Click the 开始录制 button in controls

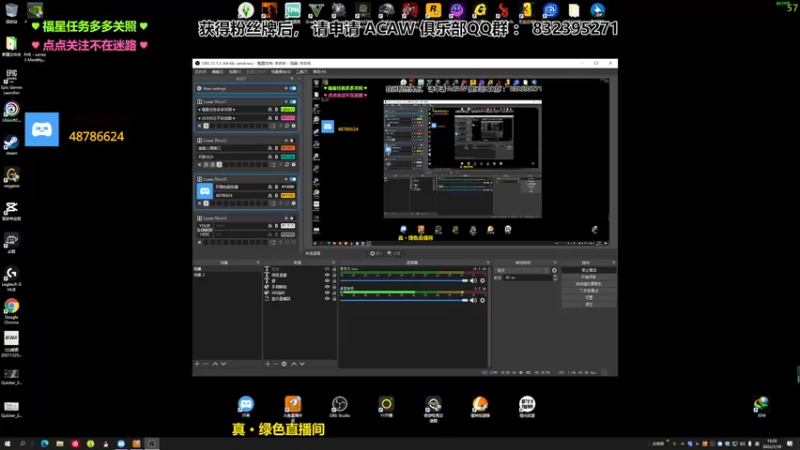click(589, 277)
